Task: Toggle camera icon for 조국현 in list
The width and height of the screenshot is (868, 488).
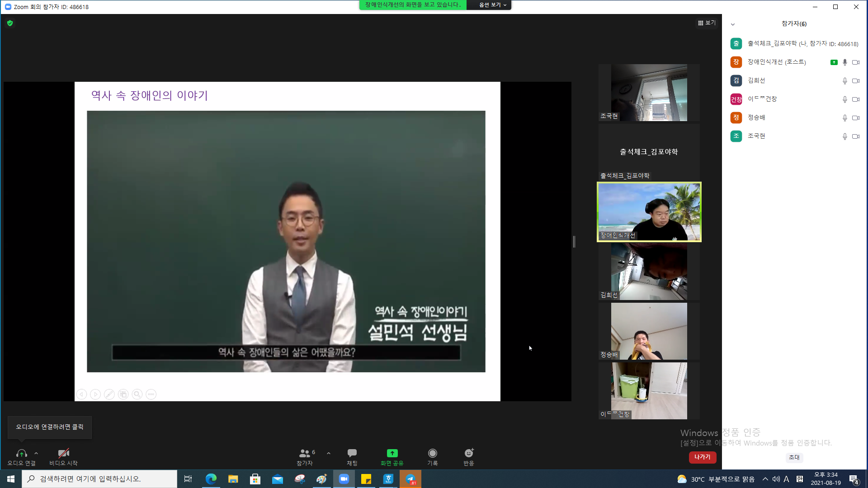Action: 856,136
